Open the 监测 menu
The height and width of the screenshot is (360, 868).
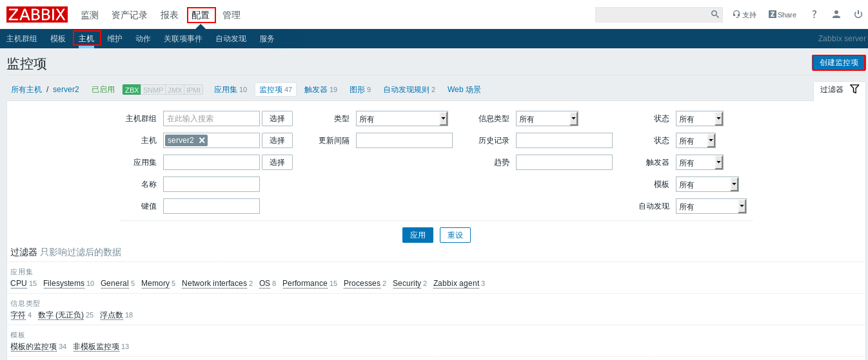tap(90, 15)
